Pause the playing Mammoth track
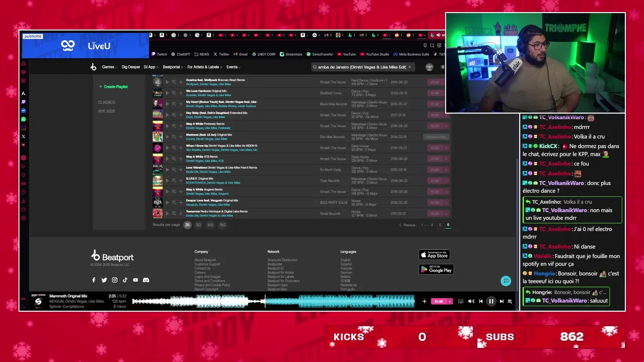644x362 pixels. pos(491,301)
